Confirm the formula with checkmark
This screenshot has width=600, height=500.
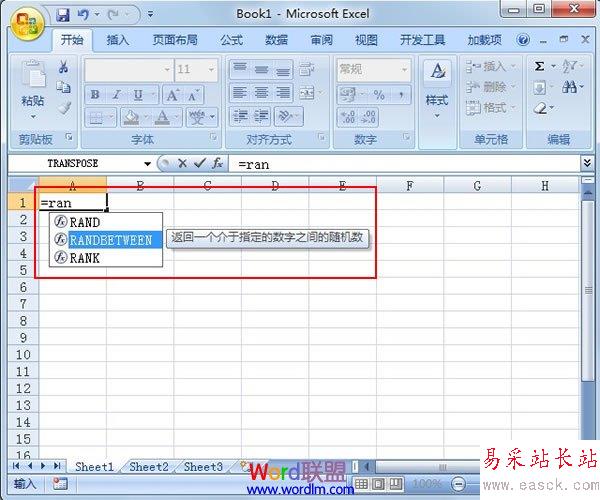200,163
